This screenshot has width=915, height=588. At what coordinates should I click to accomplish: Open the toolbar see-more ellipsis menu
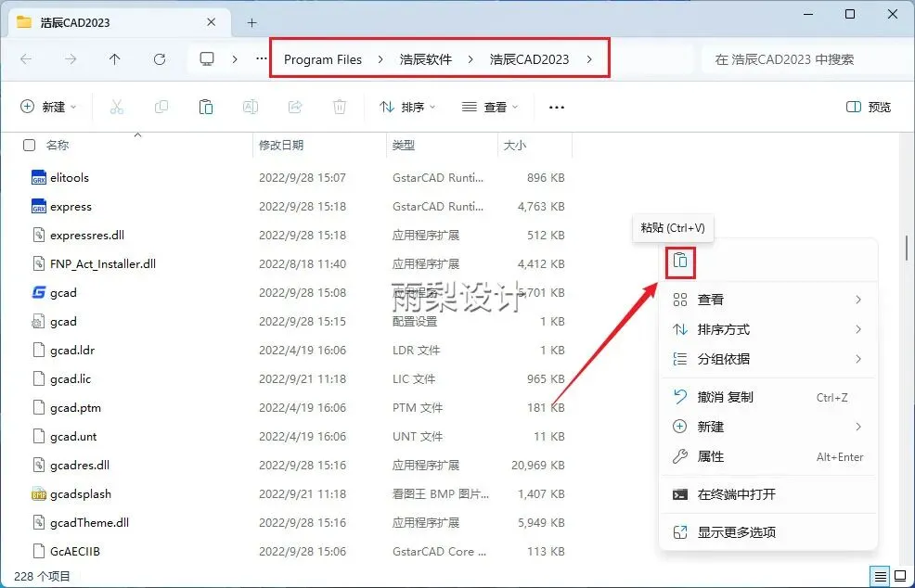pos(557,108)
